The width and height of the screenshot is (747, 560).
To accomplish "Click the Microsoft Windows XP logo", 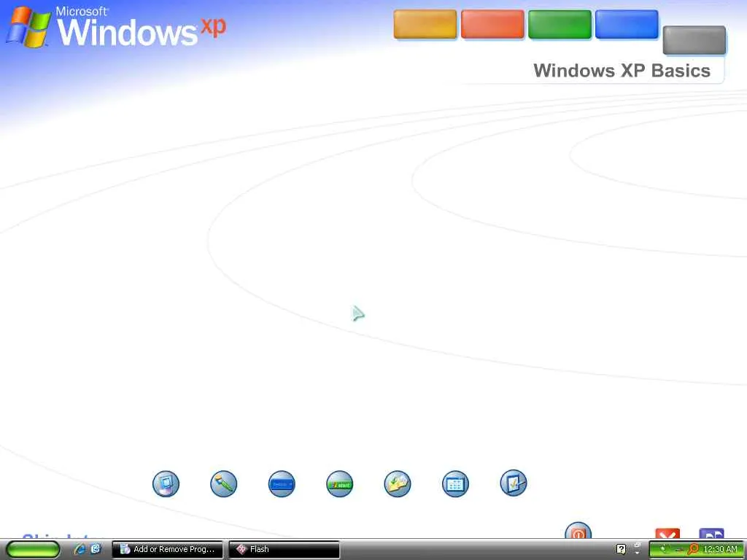I will (x=116, y=27).
